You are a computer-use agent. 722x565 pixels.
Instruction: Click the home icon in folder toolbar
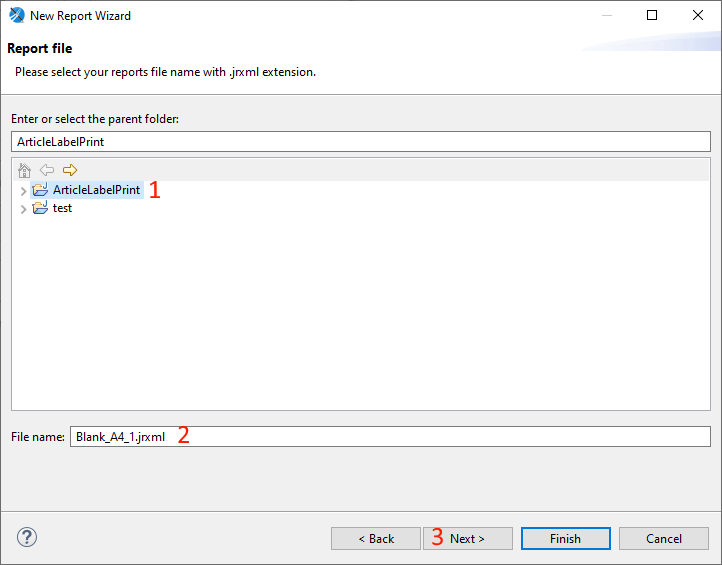25,170
